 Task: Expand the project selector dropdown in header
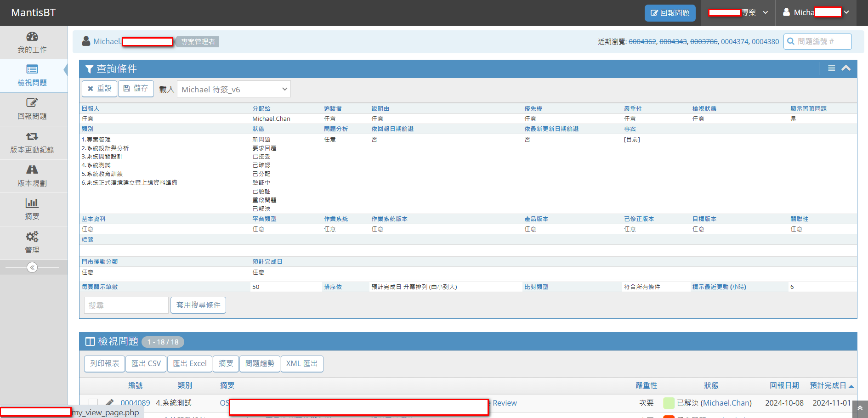[x=738, y=12]
